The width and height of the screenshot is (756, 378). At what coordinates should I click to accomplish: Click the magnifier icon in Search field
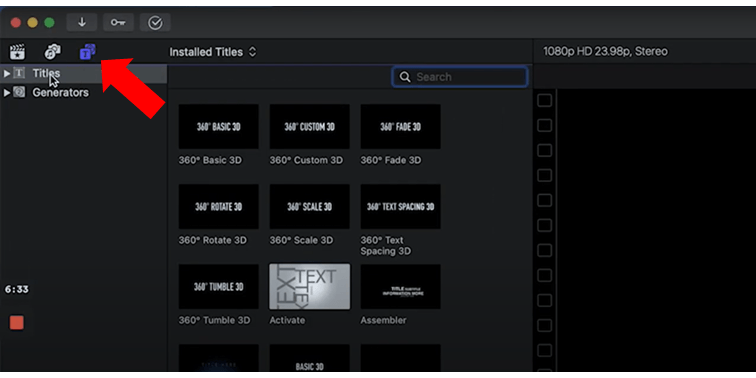[405, 77]
